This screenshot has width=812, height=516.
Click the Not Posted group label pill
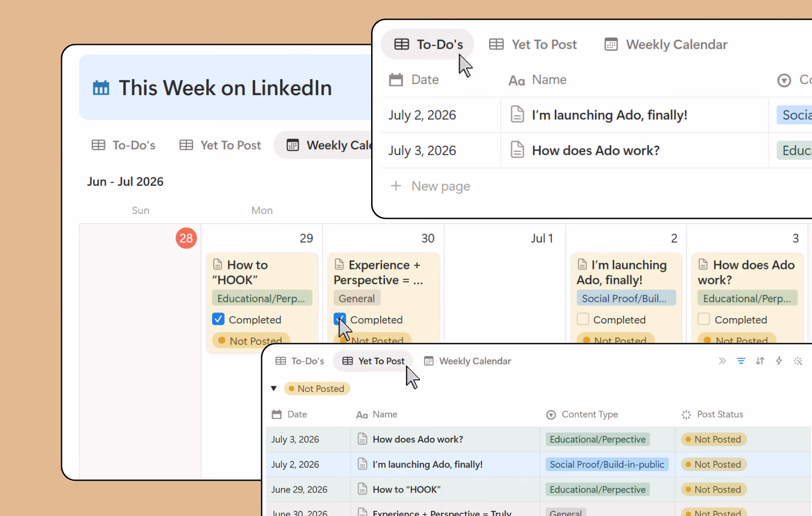coord(317,388)
